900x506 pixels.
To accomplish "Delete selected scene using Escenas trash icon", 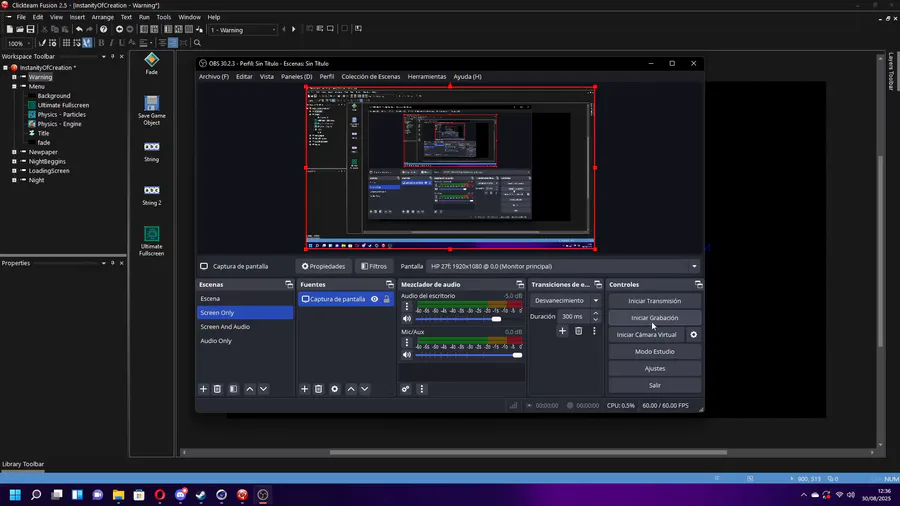I will tap(218, 389).
